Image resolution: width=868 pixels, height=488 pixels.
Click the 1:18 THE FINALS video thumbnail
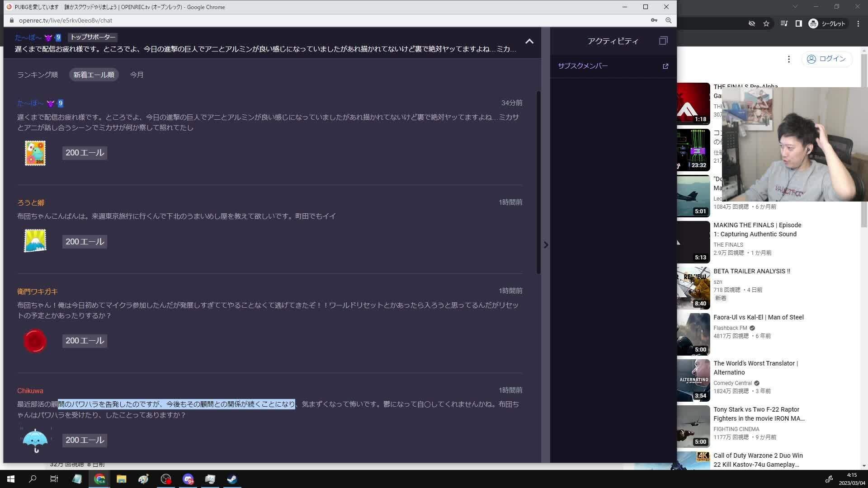pos(693,103)
